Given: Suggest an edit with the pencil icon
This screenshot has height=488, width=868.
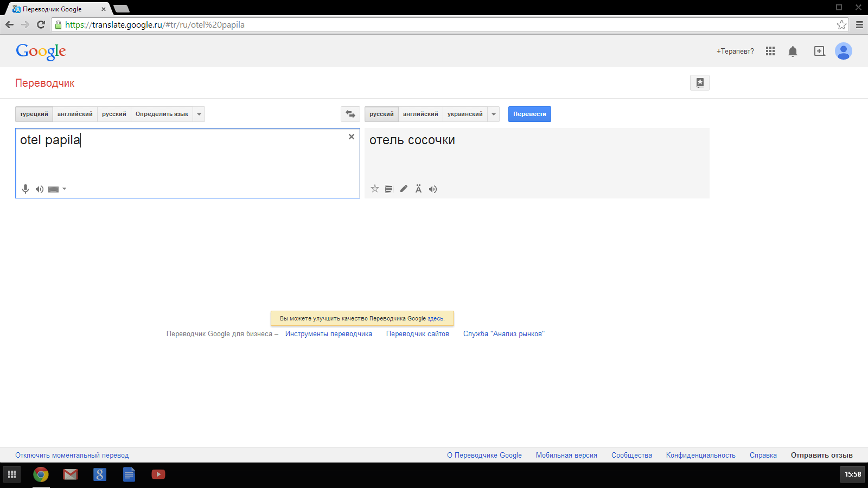Looking at the screenshot, I should (404, 189).
